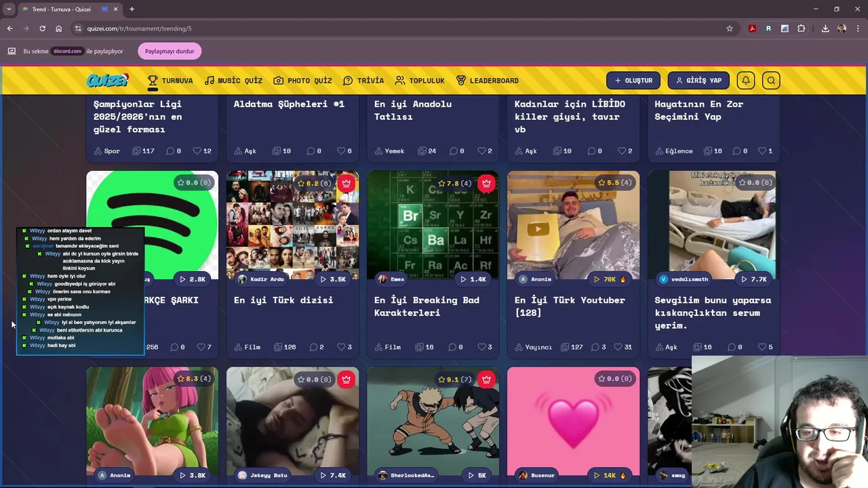Open title Sevgilim bunu yaparsa kıskançlıktan
The image size is (868, 488).
[713, 312]
